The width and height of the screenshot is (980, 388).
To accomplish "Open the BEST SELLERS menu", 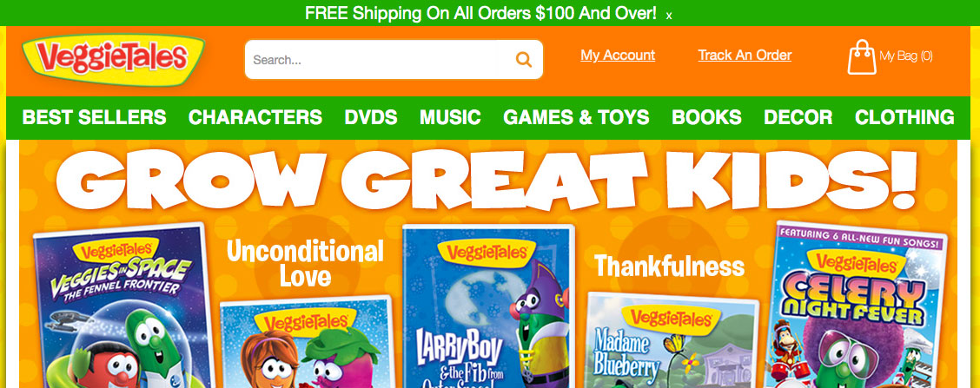I will tap(95, 117).
